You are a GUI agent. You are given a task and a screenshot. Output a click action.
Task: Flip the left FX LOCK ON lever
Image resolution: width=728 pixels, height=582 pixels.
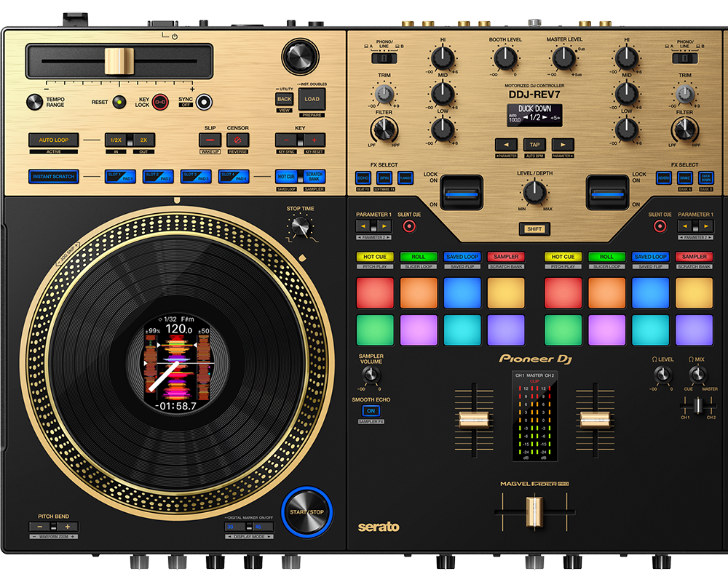pyautogui.click(x=461, y=193)
